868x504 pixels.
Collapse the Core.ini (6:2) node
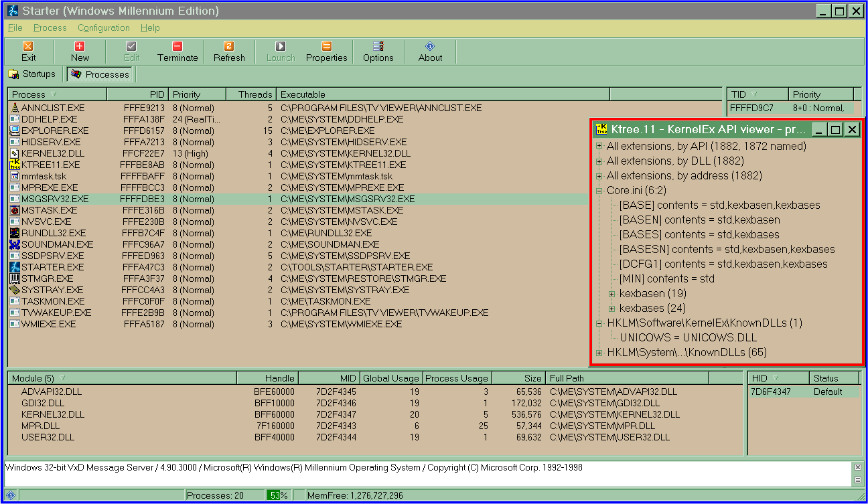pos(599,190)
